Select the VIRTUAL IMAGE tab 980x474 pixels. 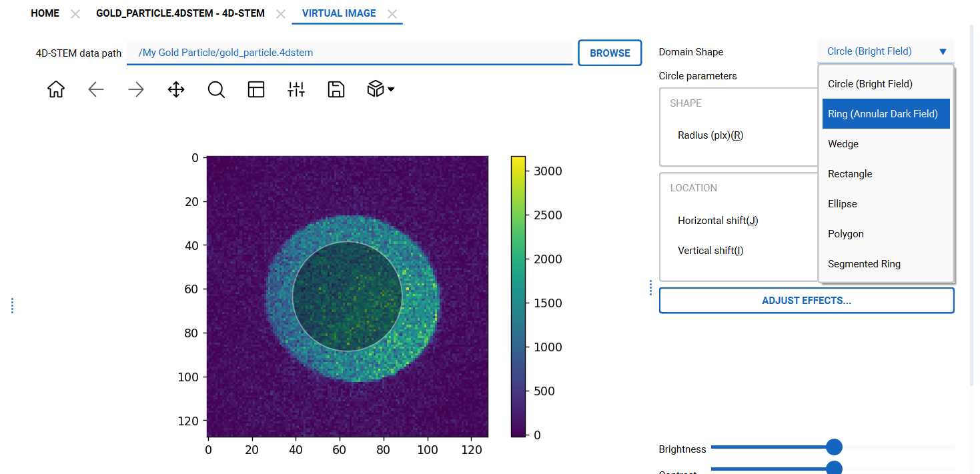point(339,13)
